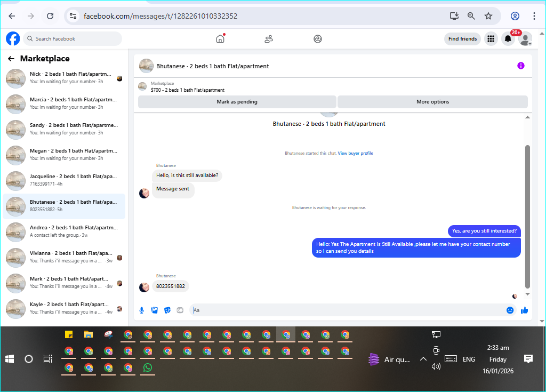The image size is (546, 392).
Task: Show hidden system tray icons
Action: (423, 359)
